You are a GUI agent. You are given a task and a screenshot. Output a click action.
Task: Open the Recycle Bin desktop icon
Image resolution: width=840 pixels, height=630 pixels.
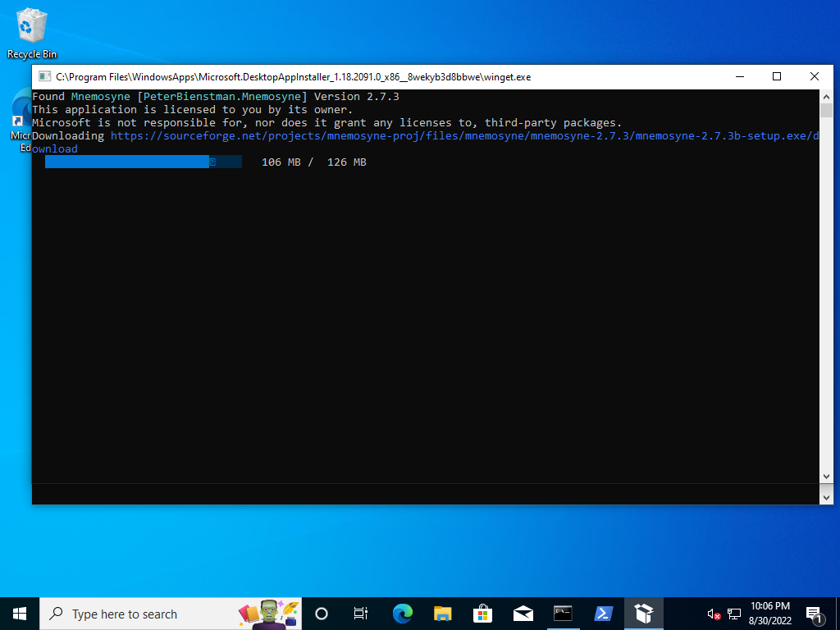[x=32, y=33]
